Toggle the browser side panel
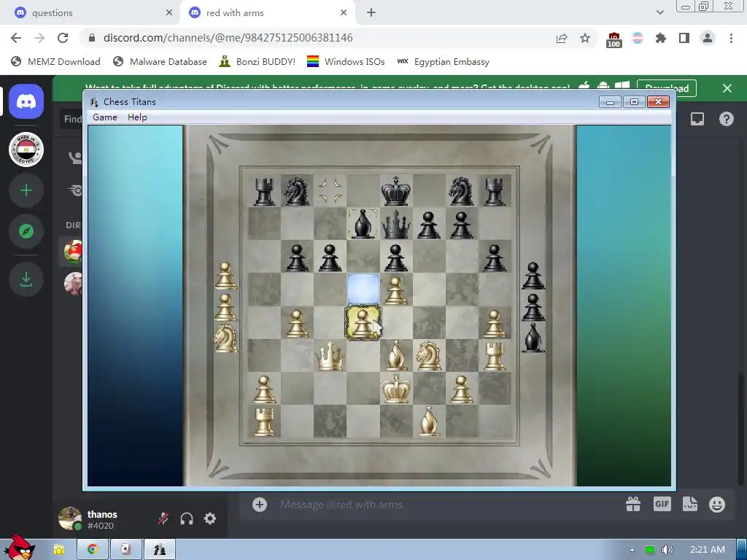The width and height of the screenshot is (747, 560). pos(684,38)
